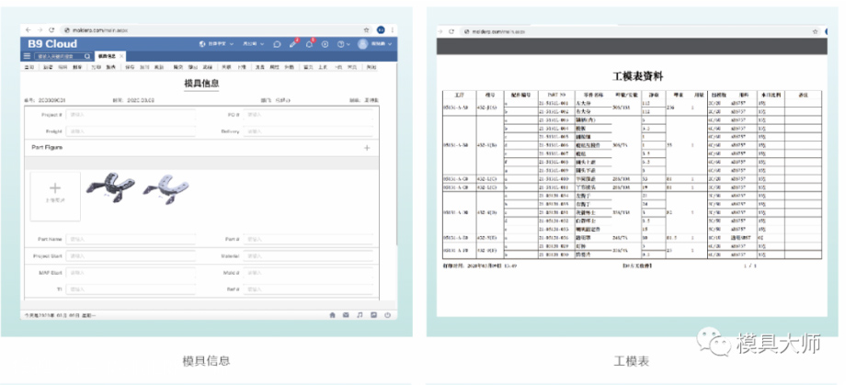Click the pencil icon with red badge

click(293, 43)
